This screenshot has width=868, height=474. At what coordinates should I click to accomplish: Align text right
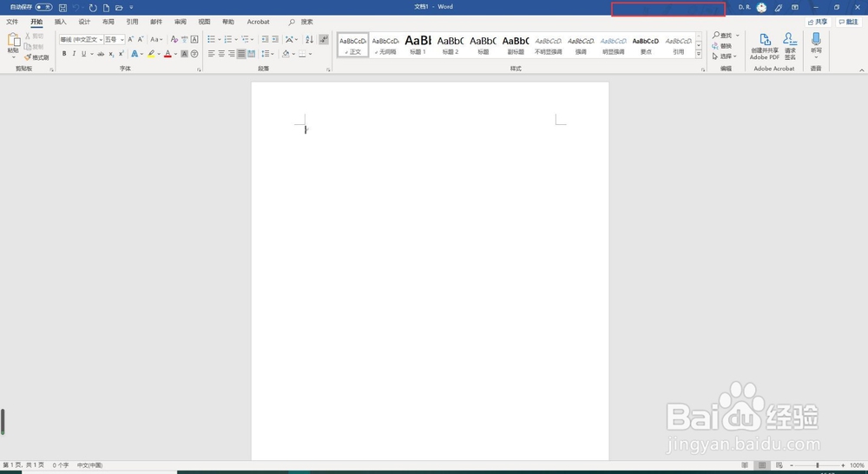tap(232, 54)
